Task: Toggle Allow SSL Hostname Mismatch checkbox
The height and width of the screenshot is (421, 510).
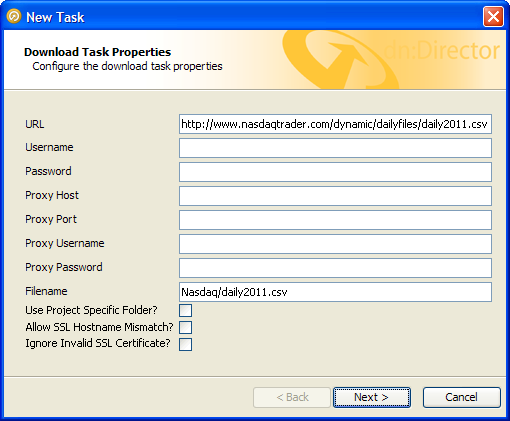Action: pos(185,327)
